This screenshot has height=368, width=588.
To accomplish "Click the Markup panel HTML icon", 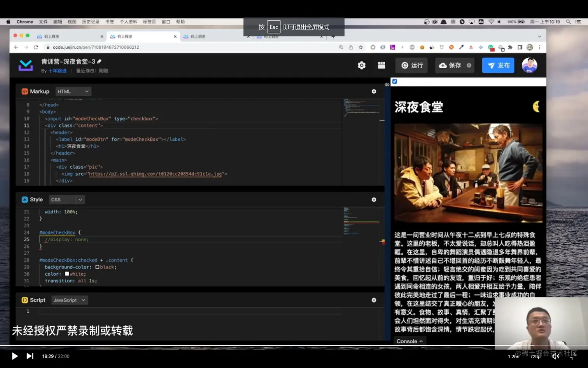I will pos(25,92).
